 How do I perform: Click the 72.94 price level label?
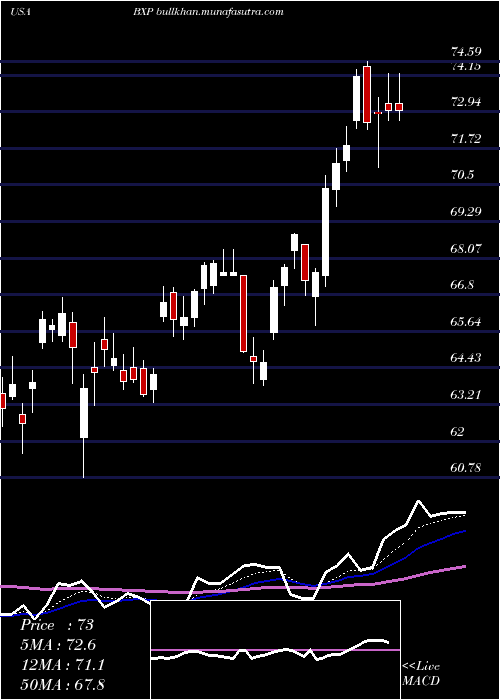[x=466, y=102]
